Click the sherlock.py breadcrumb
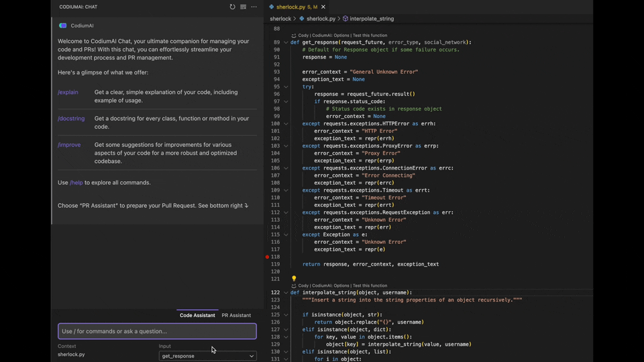644x362 pixels. point(321,19)
